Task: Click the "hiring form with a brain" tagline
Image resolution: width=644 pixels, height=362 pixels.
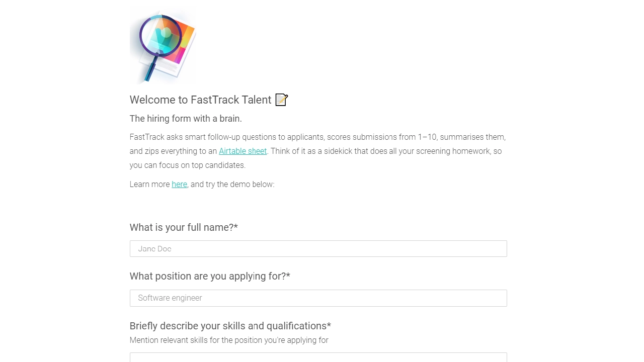Action: (x=186, y=119)
